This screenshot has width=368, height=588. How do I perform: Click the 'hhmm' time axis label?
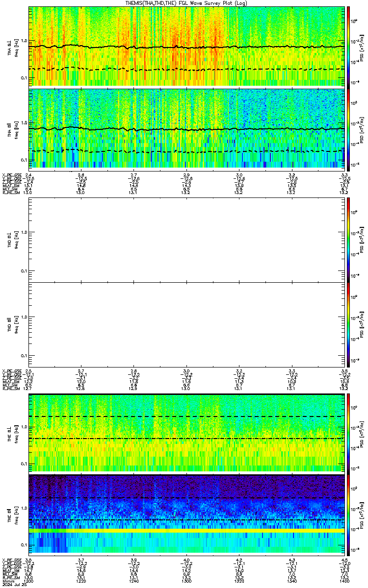[x=8, y=581]
